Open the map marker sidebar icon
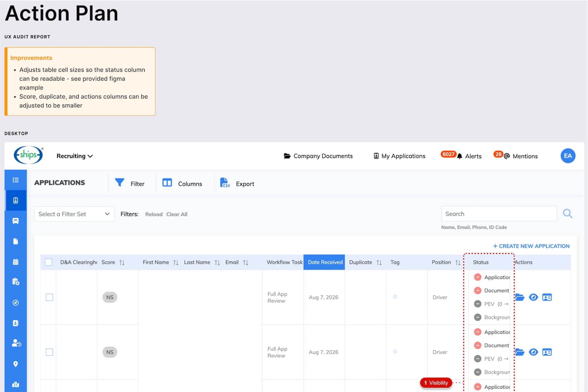The height and width of the screenshot is (392, 588). tap(15, 384)
